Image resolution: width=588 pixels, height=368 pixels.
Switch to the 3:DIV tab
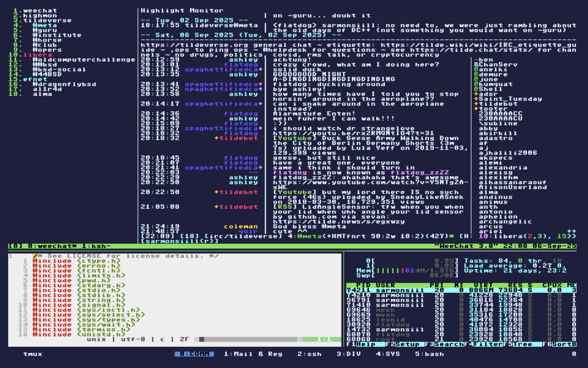click(348, 354)
